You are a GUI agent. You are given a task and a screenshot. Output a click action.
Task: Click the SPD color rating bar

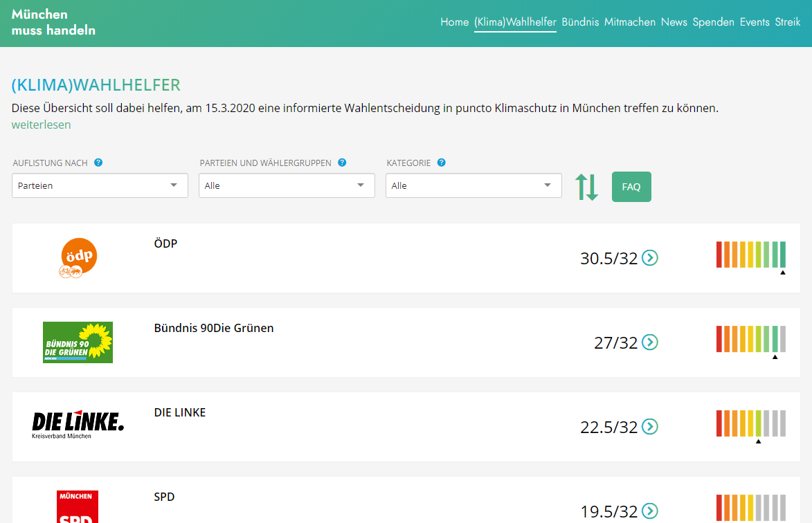[x=751, y=508]
